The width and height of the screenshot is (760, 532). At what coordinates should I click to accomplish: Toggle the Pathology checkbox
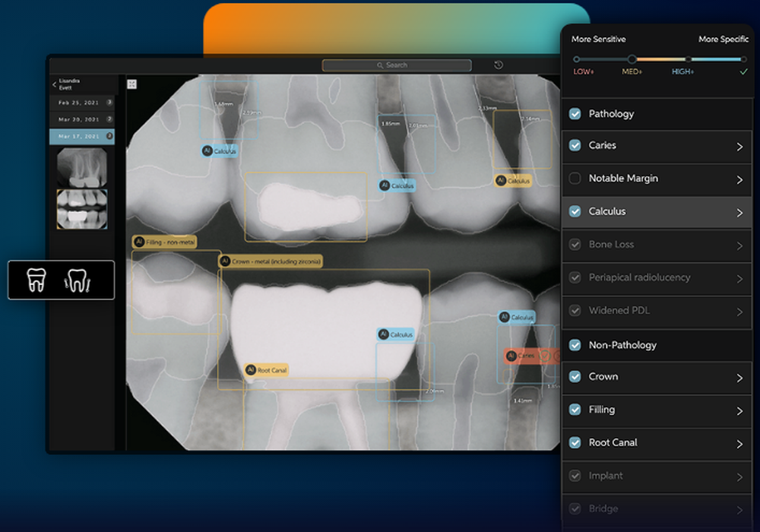coord(575,114)
